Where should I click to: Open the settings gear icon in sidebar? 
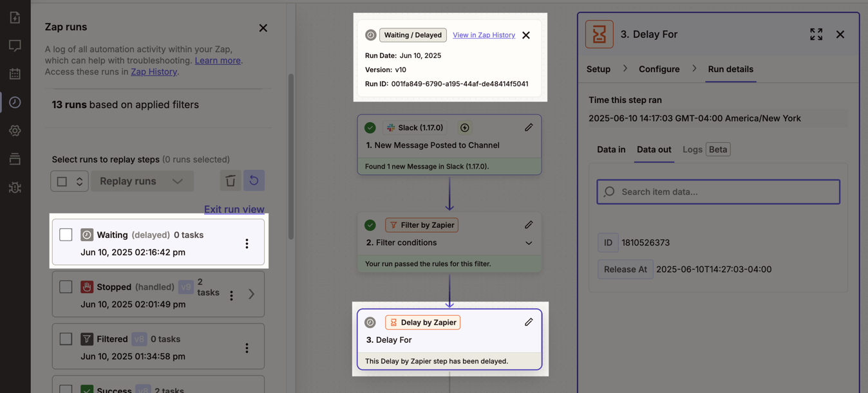pos(15,131)
